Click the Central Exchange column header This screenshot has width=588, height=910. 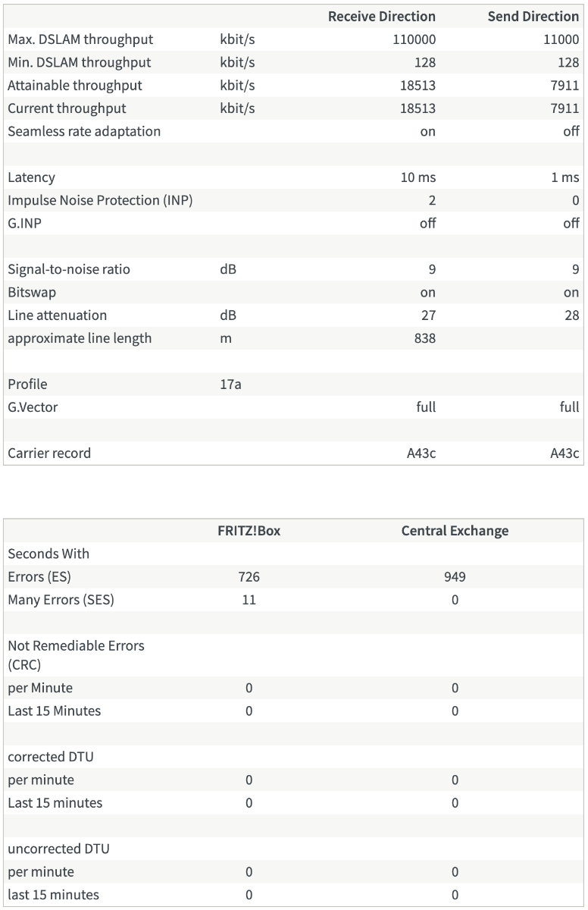(x=455, y=531)
